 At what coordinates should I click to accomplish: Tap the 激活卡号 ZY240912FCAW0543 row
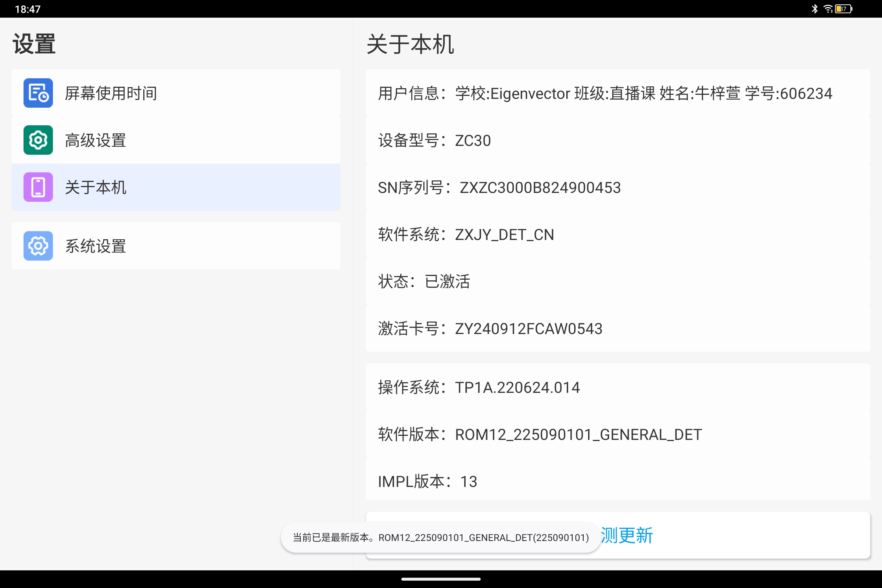[x=618, y=328]
